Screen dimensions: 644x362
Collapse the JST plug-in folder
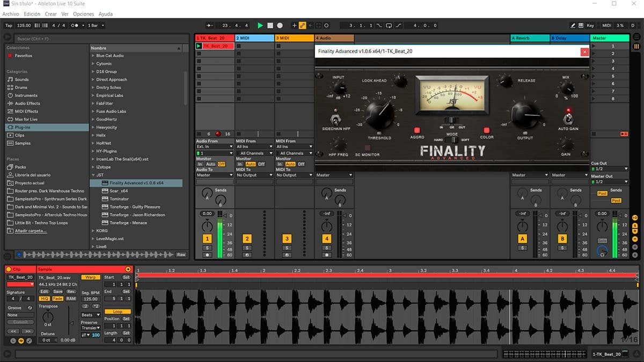(94, 175)
